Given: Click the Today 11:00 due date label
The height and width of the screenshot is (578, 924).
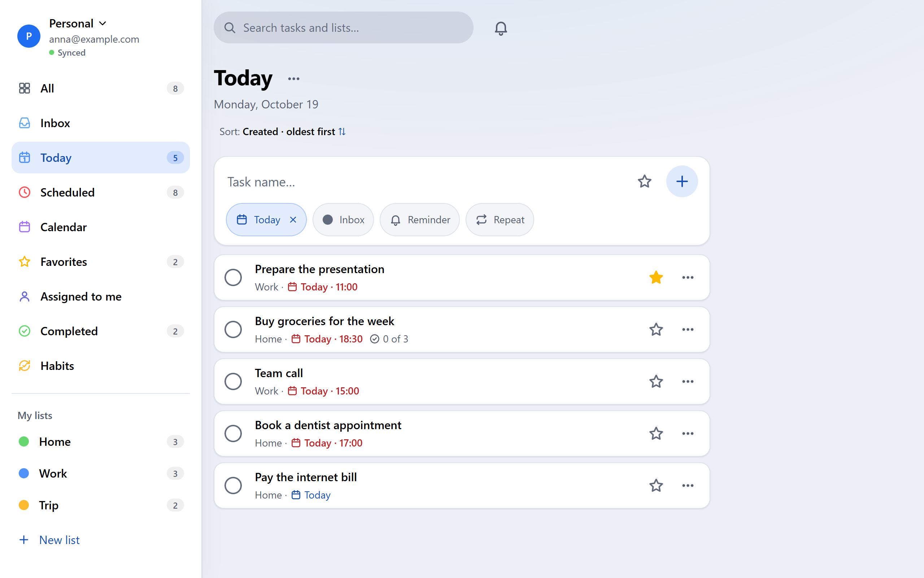Looking at the screenshot, I should pyautogui.click(x=323, y=287).
